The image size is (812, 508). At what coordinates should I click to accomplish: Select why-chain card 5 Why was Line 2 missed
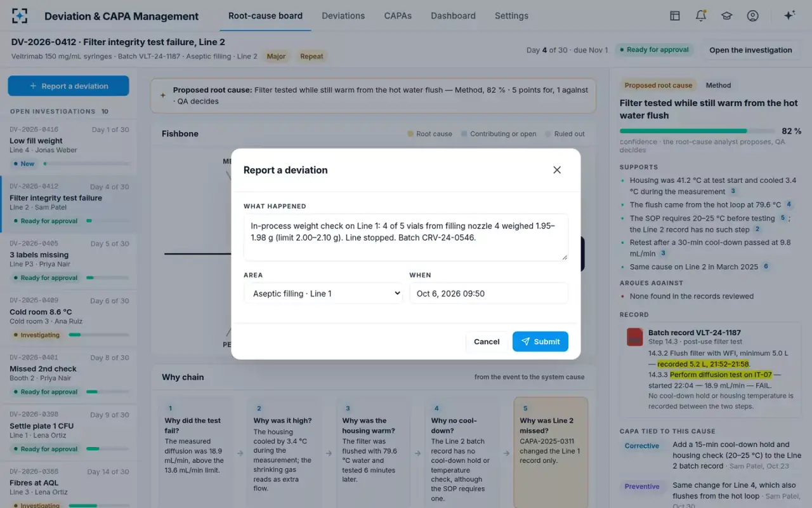coord(551,452)
